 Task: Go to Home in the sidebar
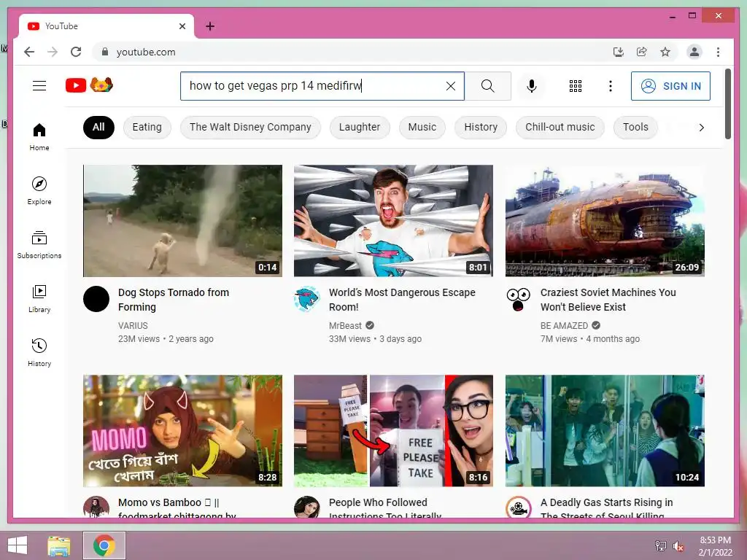[39, 138]
